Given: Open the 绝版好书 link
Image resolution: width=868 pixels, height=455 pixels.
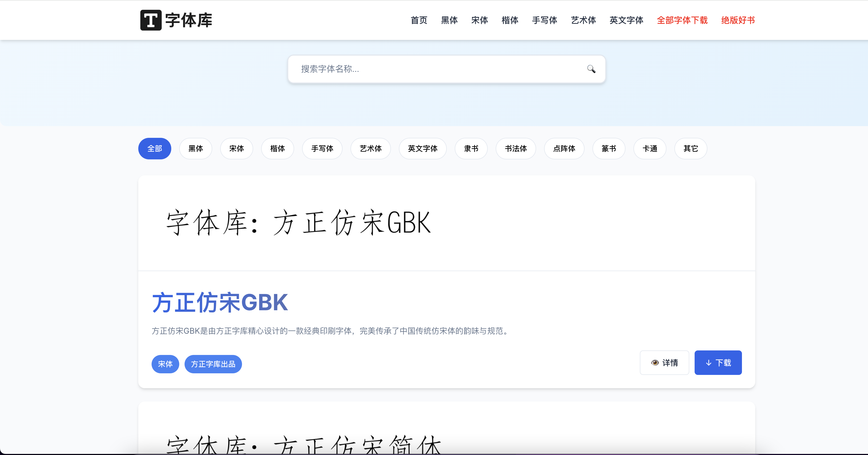Looking at the screenshot, I should point(738,20).
